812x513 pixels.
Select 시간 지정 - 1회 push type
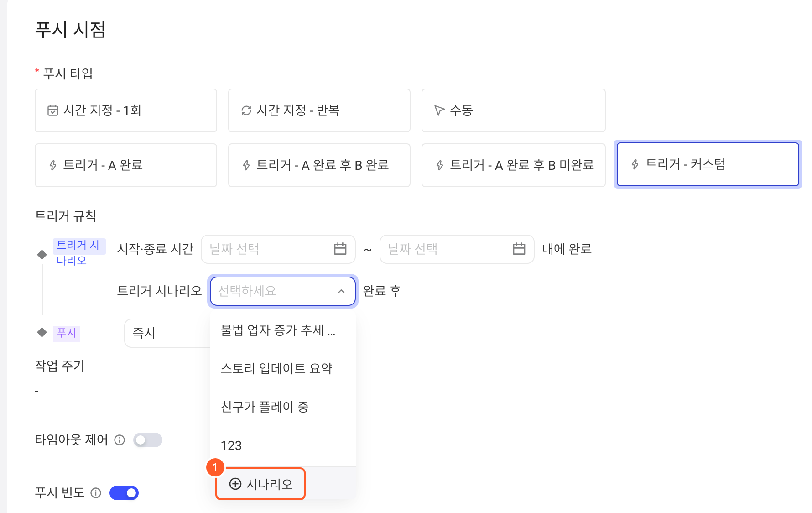click(x=126, y=110)
